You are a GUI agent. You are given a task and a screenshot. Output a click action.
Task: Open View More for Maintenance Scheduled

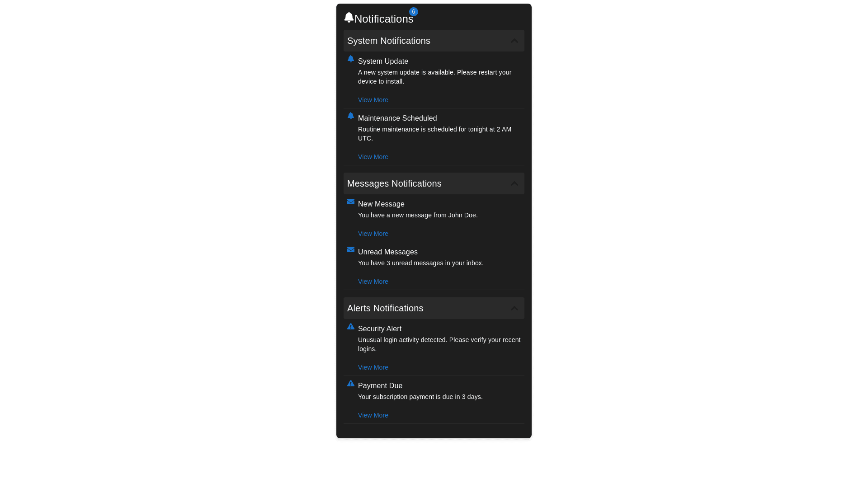[373, 157]
